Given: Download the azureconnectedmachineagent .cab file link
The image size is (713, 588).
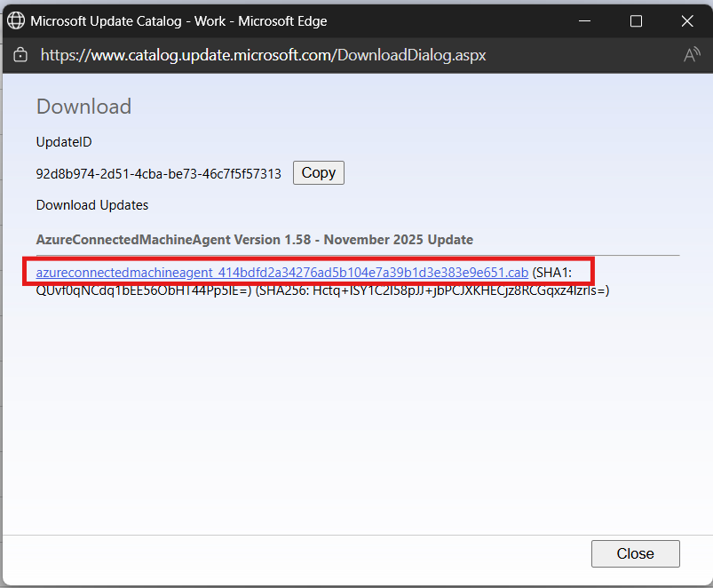Looking at the screenshot, I should 282,273.
